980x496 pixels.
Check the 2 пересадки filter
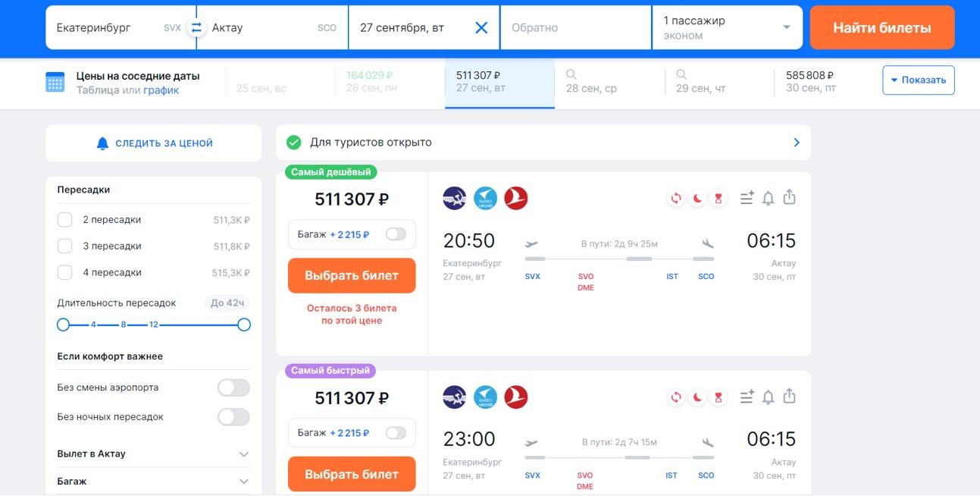pos(65,220)
